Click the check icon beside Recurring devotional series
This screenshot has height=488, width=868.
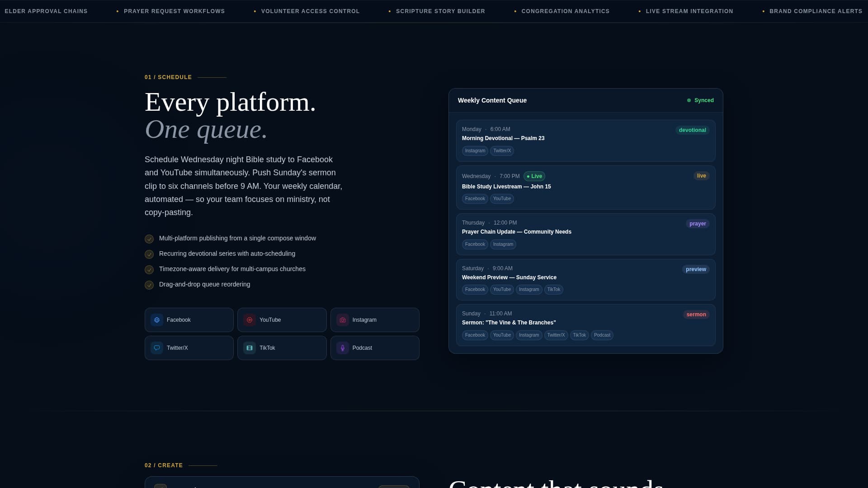click(149, 254)
